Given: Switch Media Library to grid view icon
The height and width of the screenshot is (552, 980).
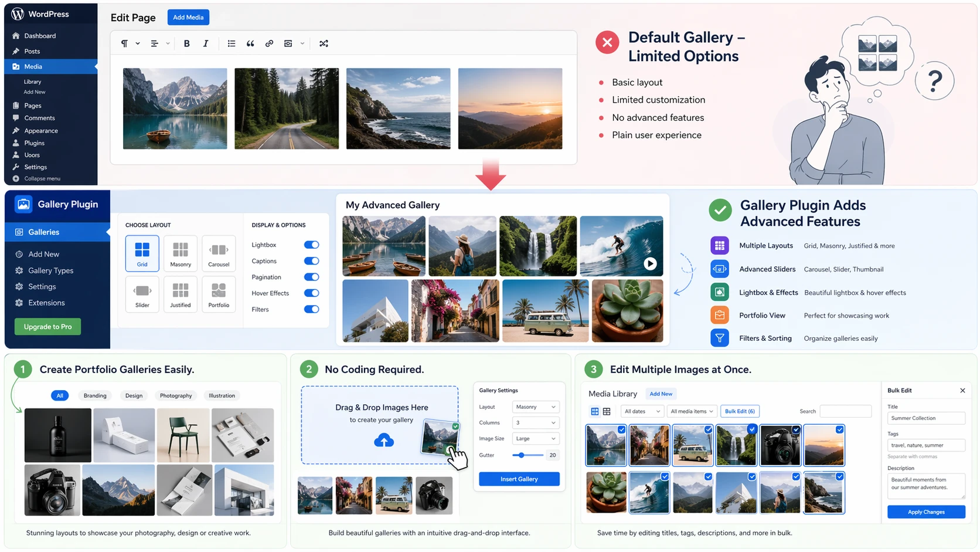Looking at the screenshot, I should click(595, 411).
